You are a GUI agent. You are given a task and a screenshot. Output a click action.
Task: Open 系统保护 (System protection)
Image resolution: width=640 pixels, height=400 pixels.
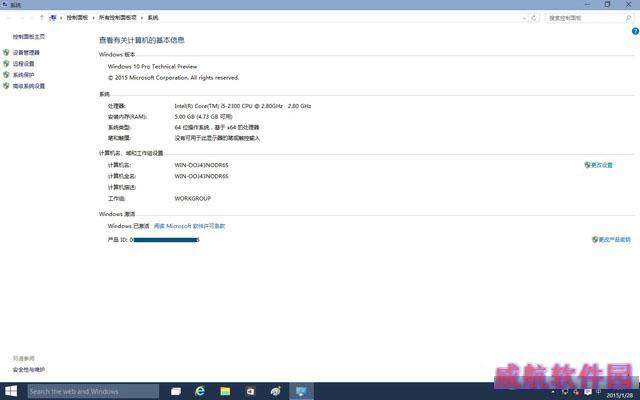click(x=23, y=75)
